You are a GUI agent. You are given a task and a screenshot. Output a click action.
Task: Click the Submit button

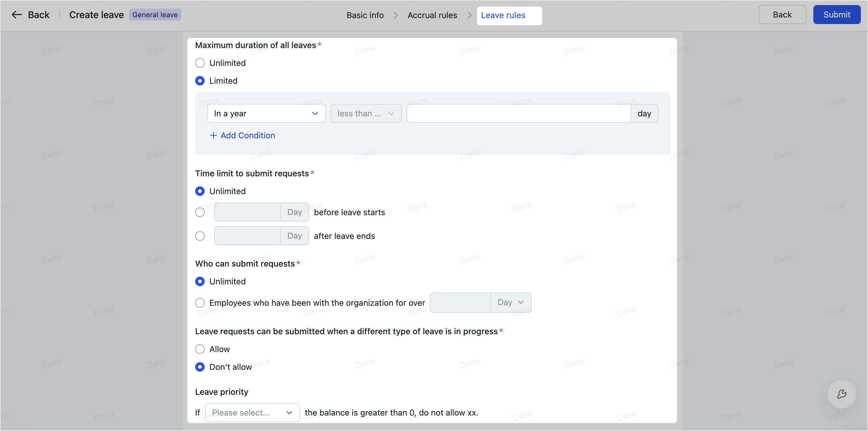click(x=837, y=15)
